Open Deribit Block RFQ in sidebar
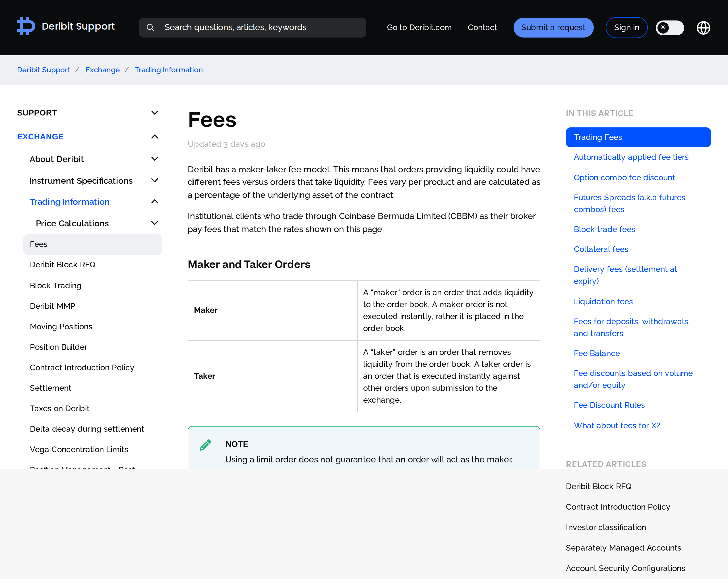728x579 pixels. [63, 265]
